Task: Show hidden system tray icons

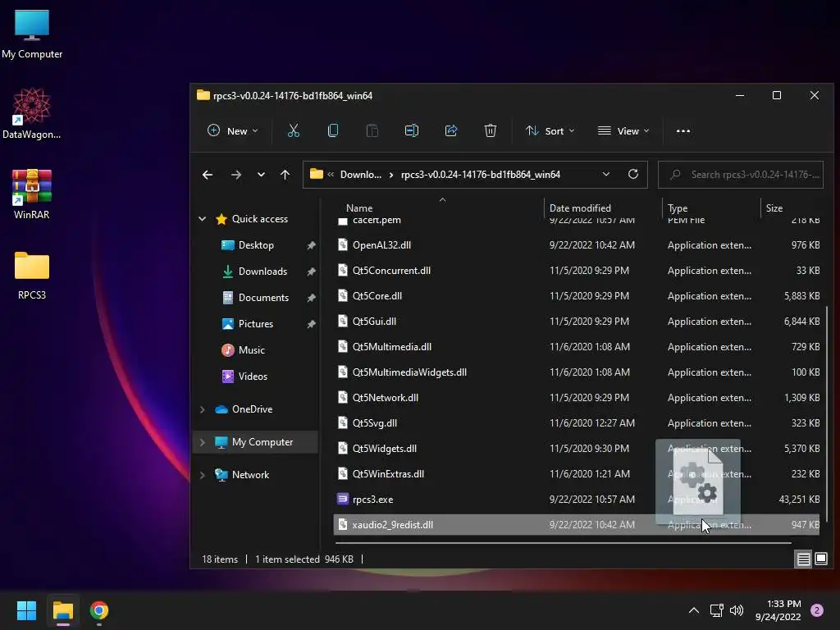Action: pos(694,610)
